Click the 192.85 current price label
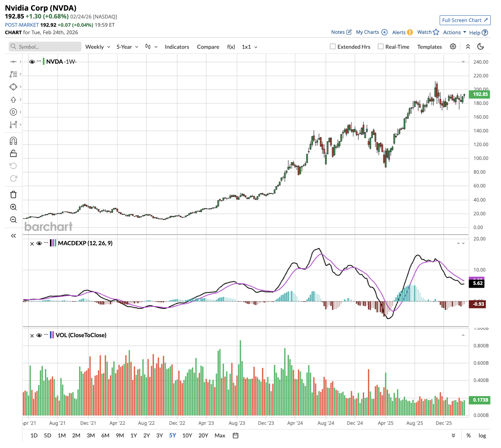The width and height of the screenshot is (501, 448). 479,94
